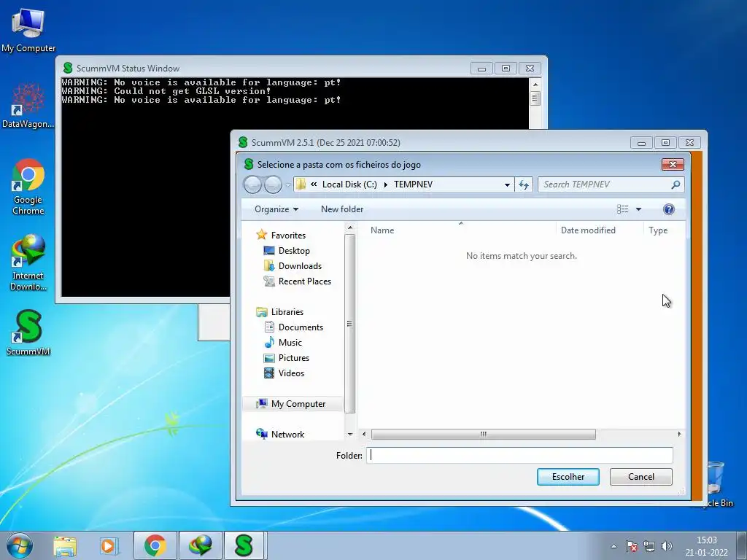Go back in the folder dialog

pyautogui.click(x=252, y=184)
